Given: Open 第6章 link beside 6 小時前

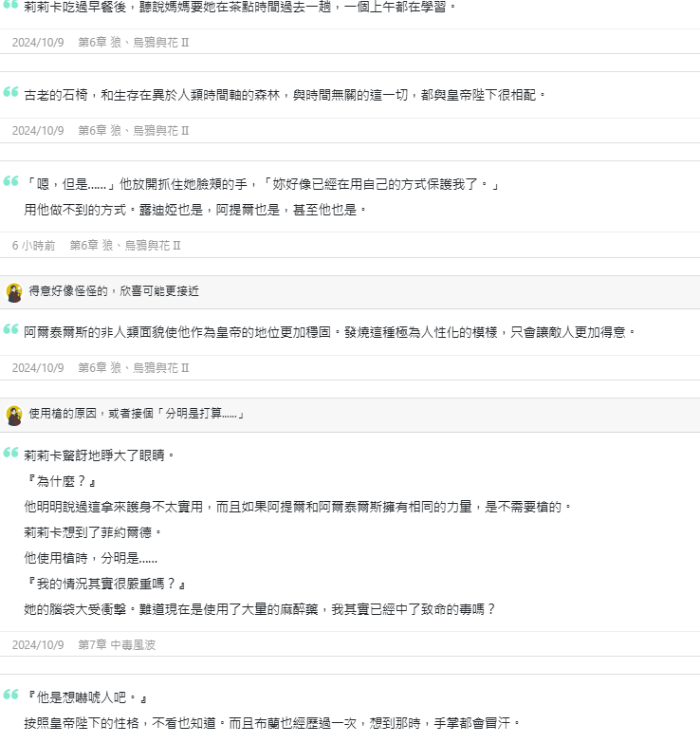Looking at the screenshot, I should [125, 245].
